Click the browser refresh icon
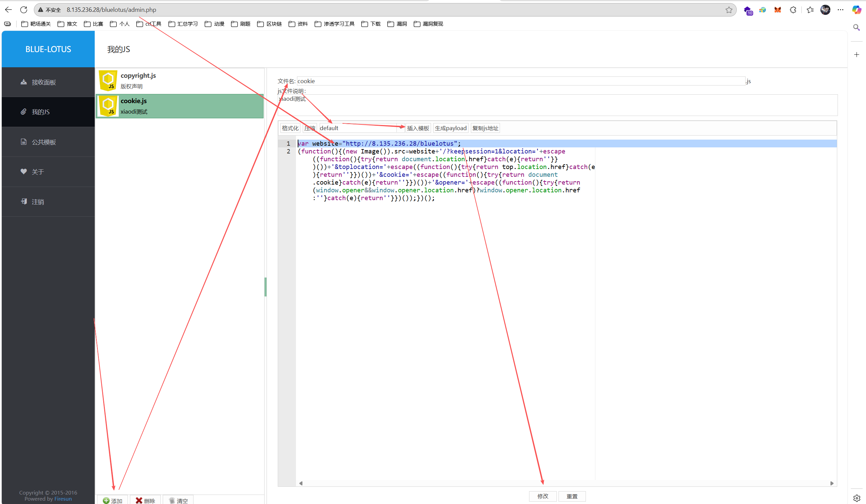Viewport: 866px width, 504px height. tap(24, 9)
